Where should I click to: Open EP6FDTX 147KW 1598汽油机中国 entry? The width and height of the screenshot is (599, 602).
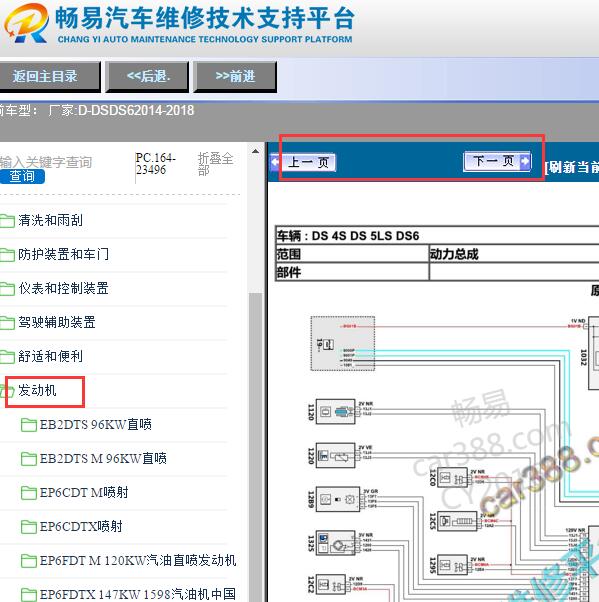tap(138, 594)
